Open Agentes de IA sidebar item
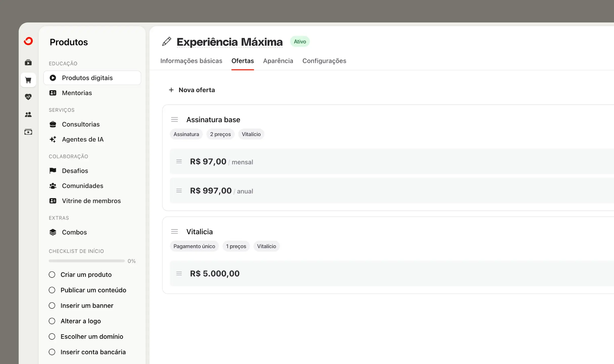The height and width of the screenshot is (364, 614). (83, 139)
